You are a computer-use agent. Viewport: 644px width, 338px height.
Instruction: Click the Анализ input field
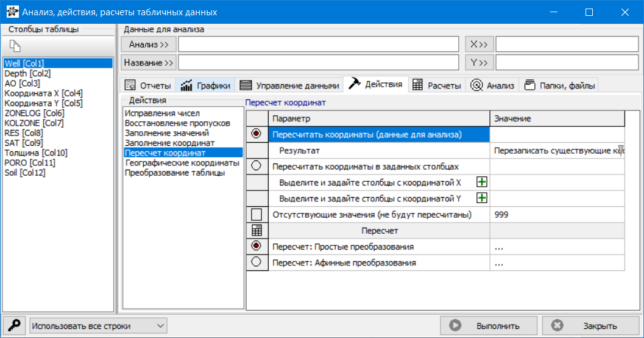[x=318, y=45]
